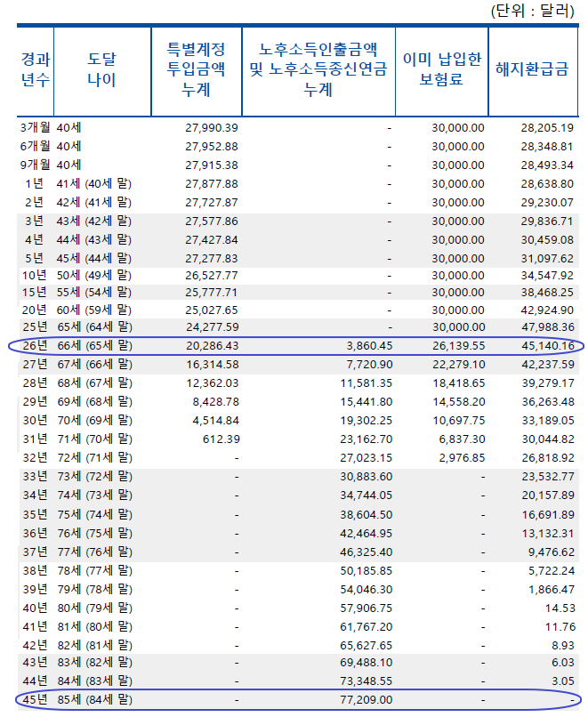Select the value 16,691.89
The width and height of the screenshot is (588, 717).
pyautogui.click(x=548, y=515)
